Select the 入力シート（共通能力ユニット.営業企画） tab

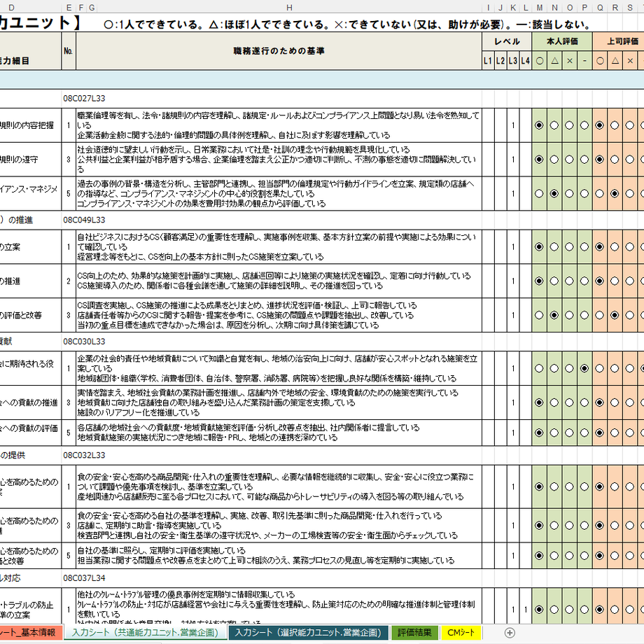[145, 633]
